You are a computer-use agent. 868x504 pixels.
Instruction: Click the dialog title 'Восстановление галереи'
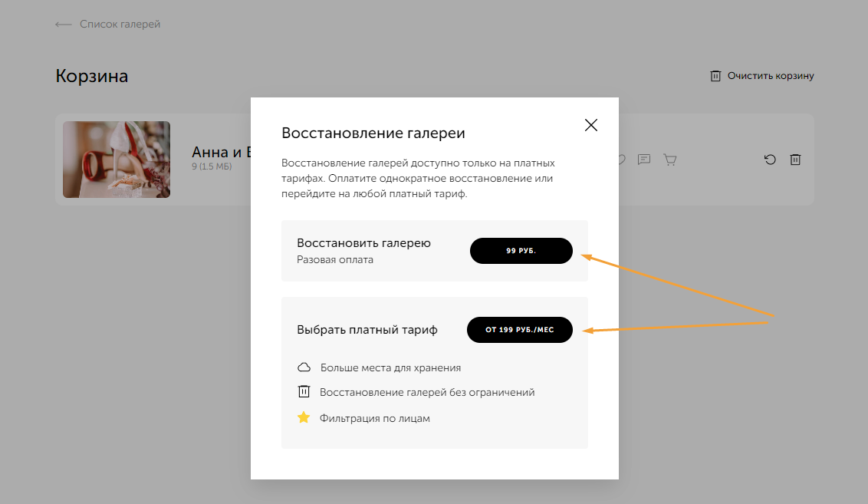tap(373, 133)
